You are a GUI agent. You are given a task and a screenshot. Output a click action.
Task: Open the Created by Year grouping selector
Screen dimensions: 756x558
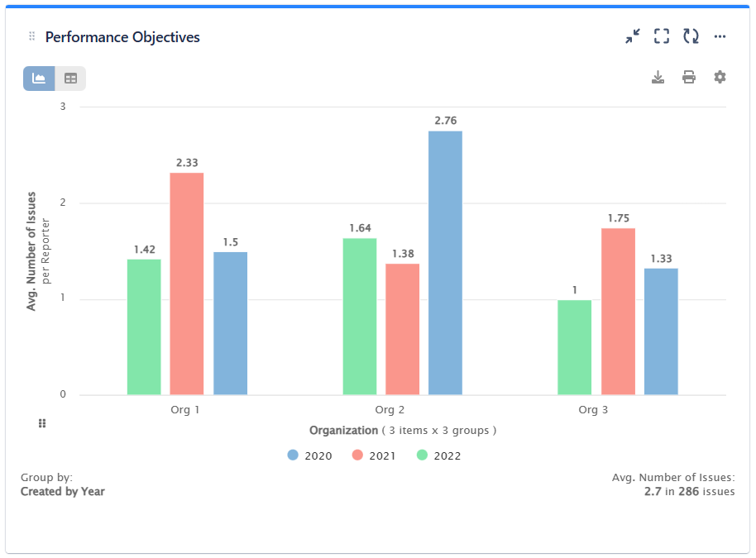click(62, 490)
